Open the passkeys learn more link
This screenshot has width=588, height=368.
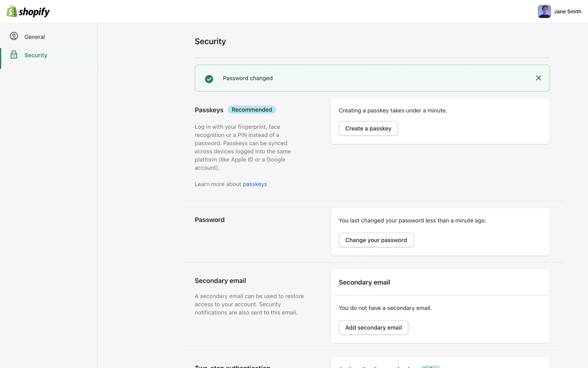(x=254, y=184)
